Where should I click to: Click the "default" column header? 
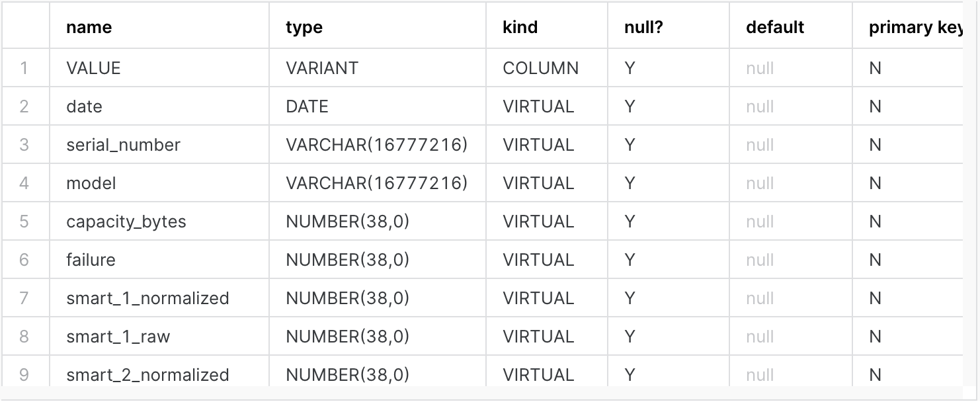790,28
